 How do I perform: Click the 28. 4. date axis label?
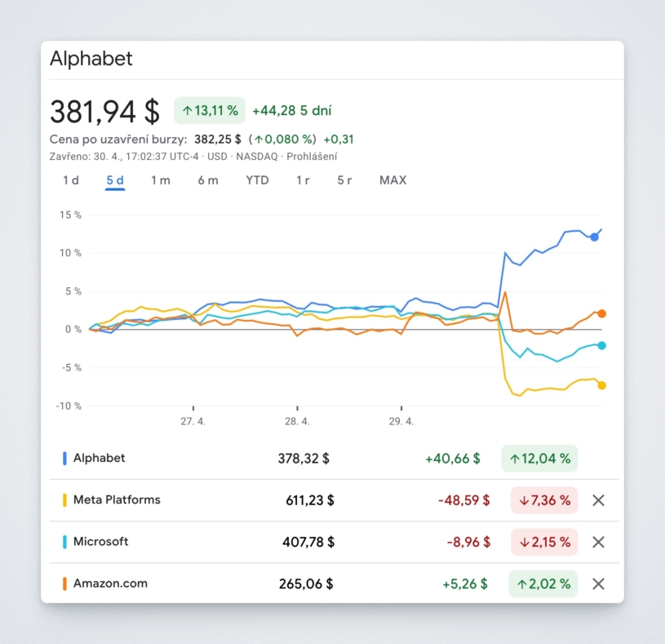coord(297,422)
